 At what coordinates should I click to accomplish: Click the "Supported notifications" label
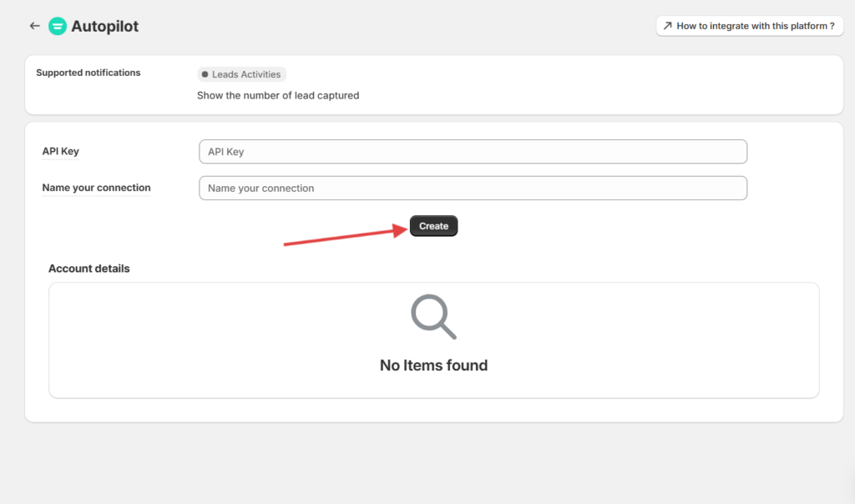coord(89,73)
